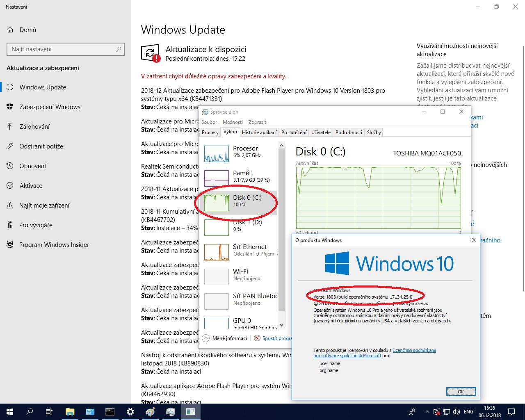Open Zálohování settings page
525x420 pixels.
click(34, 126)
